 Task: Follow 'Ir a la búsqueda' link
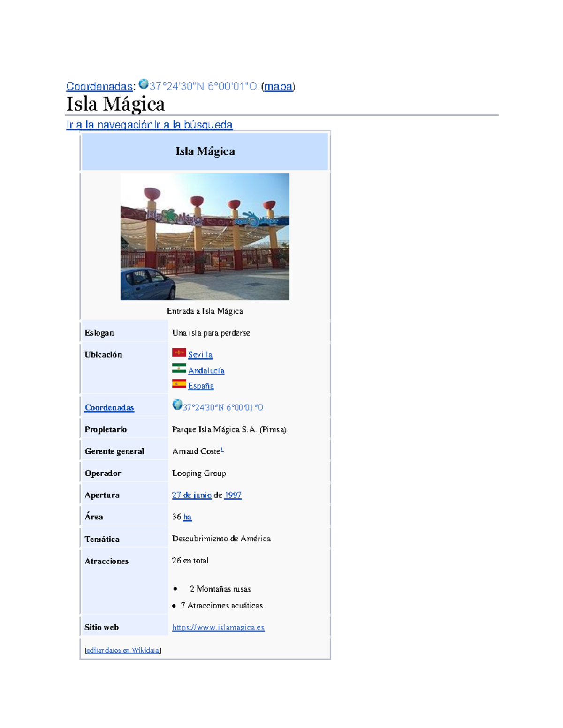click(194, 125)
